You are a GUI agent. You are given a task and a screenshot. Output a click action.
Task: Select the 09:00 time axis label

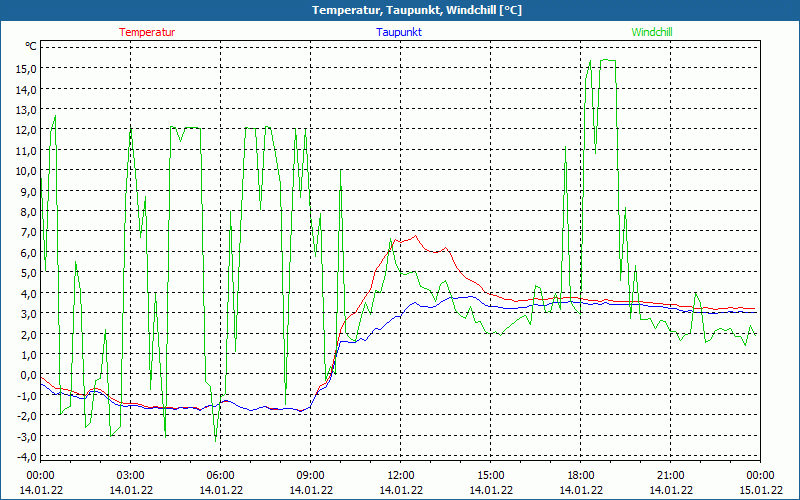310,475
